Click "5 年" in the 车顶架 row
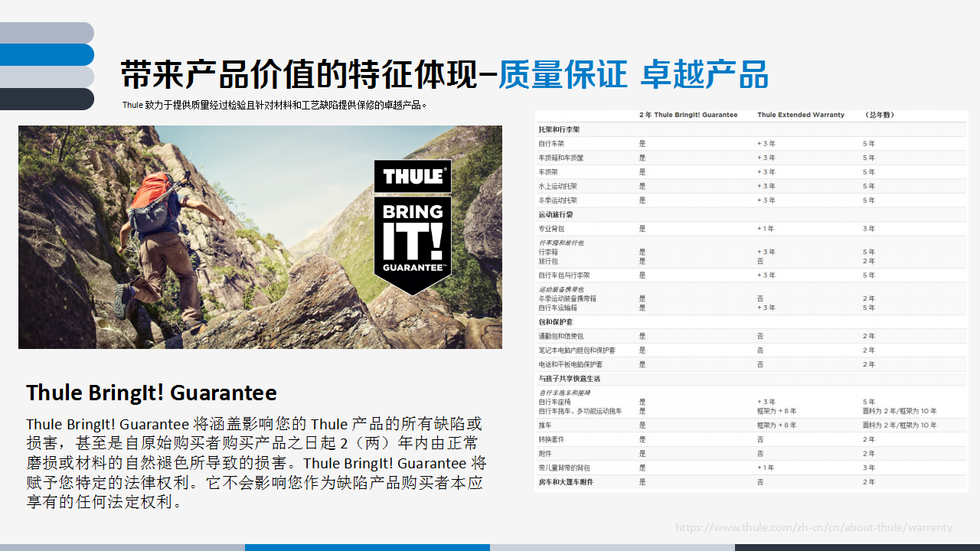The height and width of the screenshot is (551, 980). coord(869,172)
